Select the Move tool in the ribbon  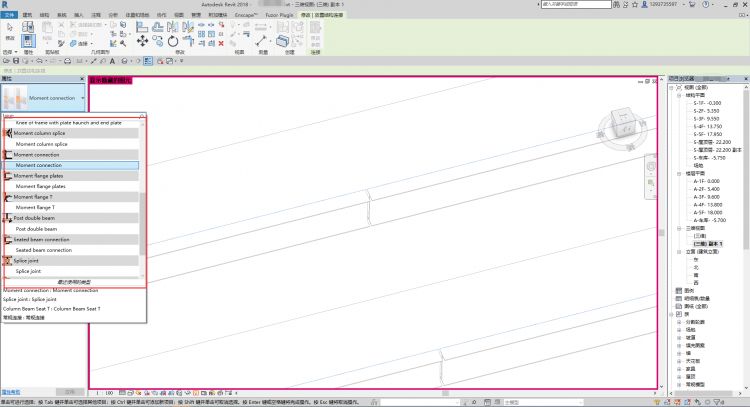point(142,41)
